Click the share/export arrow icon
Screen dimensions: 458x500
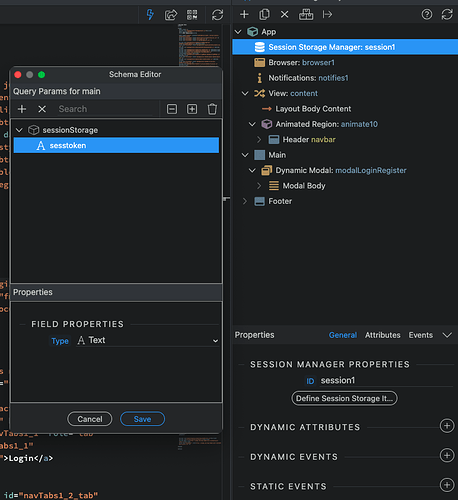click(x=171, y=15)
